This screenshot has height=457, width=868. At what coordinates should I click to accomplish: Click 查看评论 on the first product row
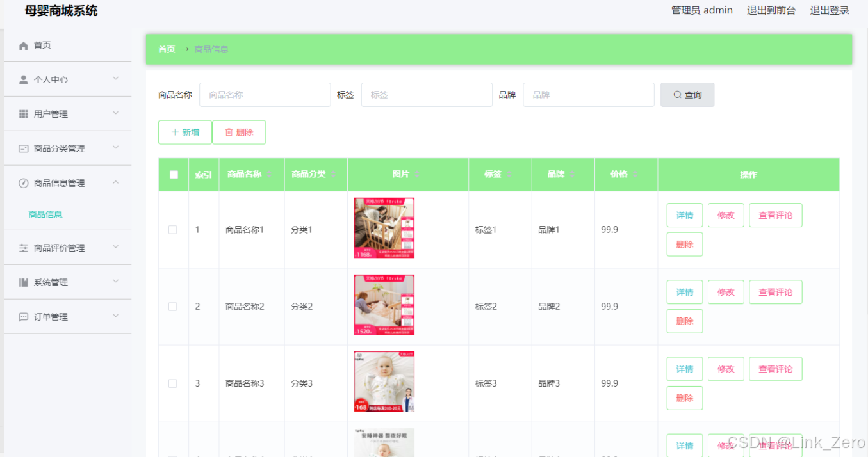point(775,215)
